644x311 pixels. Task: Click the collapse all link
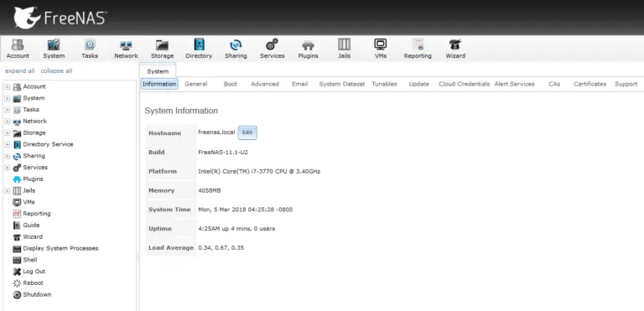point(56,70)
